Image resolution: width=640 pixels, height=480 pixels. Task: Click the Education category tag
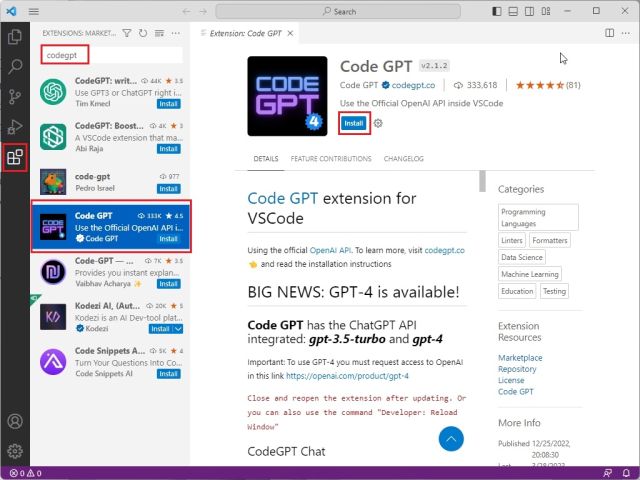click(x=517, y=291)
